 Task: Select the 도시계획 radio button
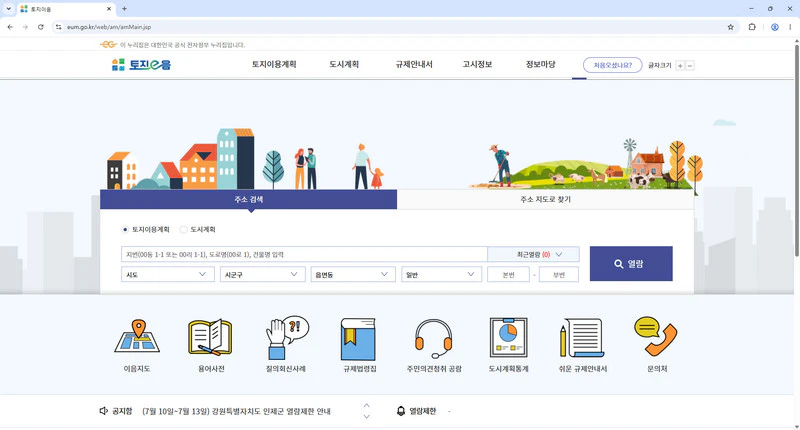tap(183, 230)
